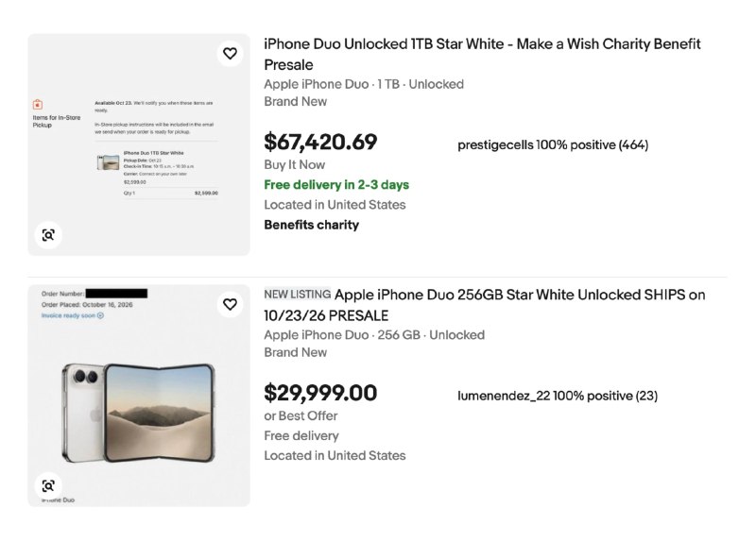Click Free delivery in 2-3 days text

336,185
